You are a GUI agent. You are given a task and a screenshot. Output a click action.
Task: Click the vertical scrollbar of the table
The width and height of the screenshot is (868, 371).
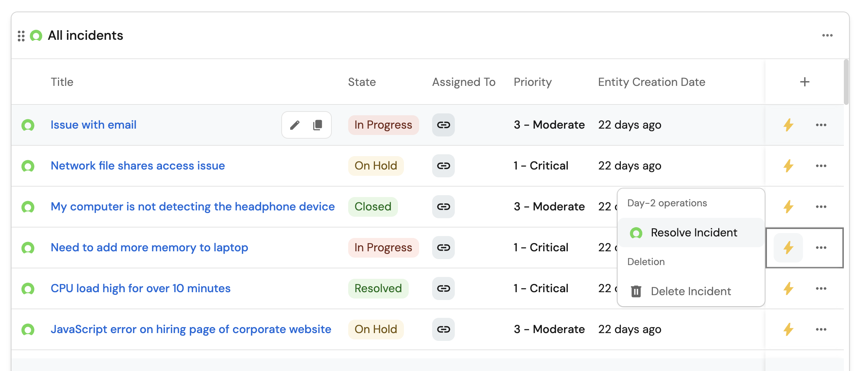[x=846, y=83]
